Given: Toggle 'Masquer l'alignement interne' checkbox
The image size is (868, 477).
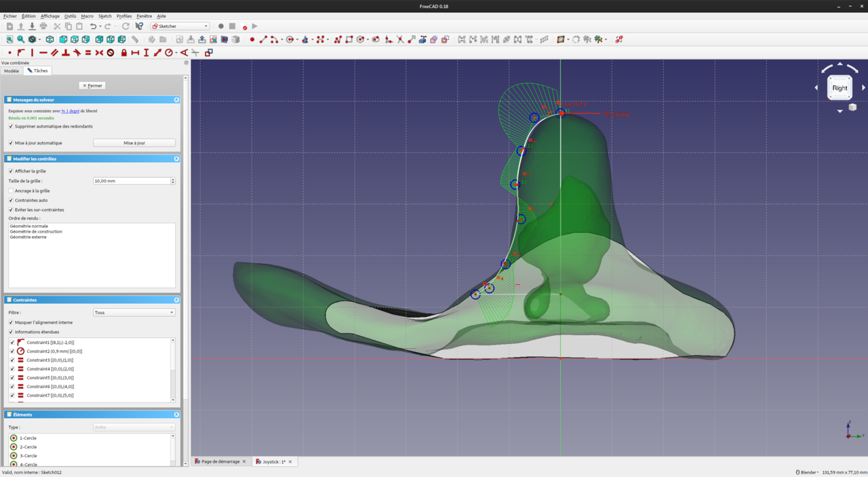Looking at the screenshot, I should pos(11,322).
